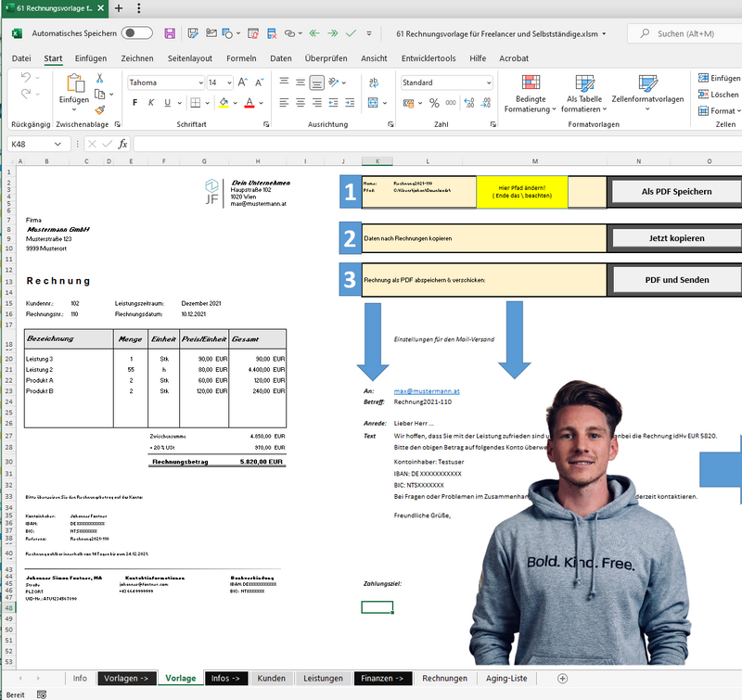Click Einfügen cells icon in Zellen group
The image size is (742, 700).
704,78
